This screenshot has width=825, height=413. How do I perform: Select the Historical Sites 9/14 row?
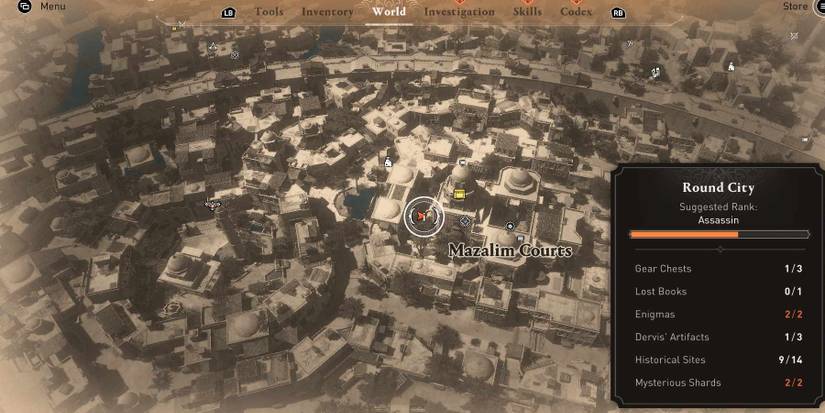pos(719,360)
